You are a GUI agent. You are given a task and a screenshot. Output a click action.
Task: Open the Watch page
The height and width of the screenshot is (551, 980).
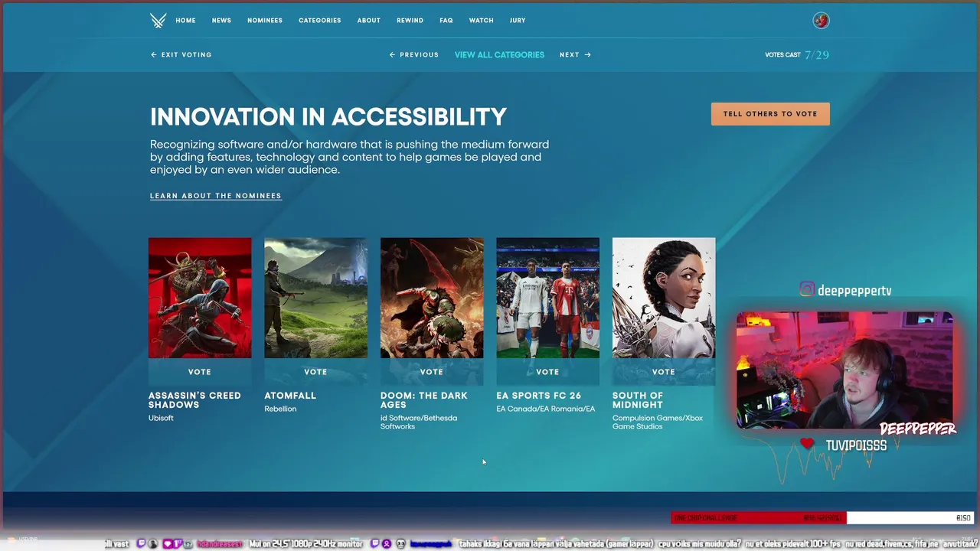coord(481,21)
